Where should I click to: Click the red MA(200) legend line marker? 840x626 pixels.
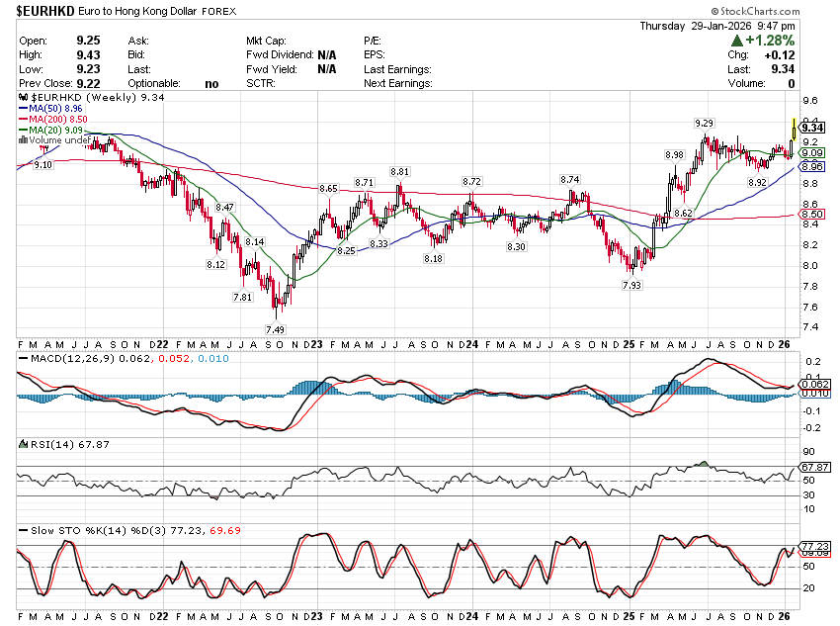[x=23, y=120]
